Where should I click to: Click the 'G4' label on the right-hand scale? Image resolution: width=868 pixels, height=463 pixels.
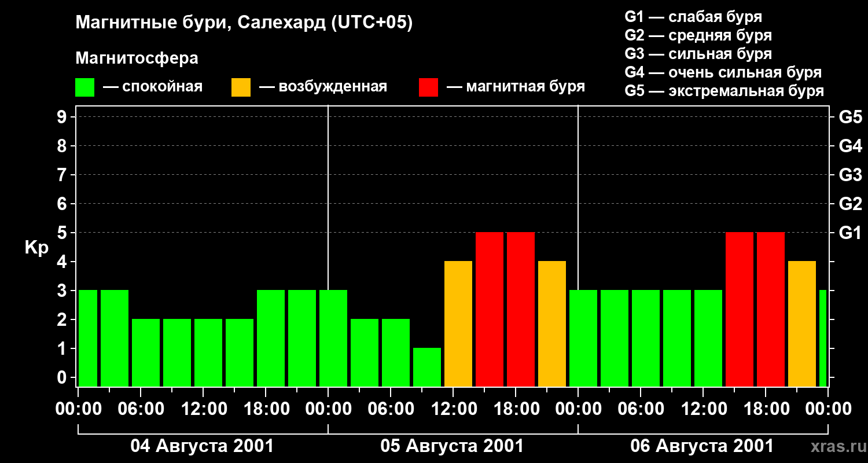pyautogui.click(x=850, y=146)
